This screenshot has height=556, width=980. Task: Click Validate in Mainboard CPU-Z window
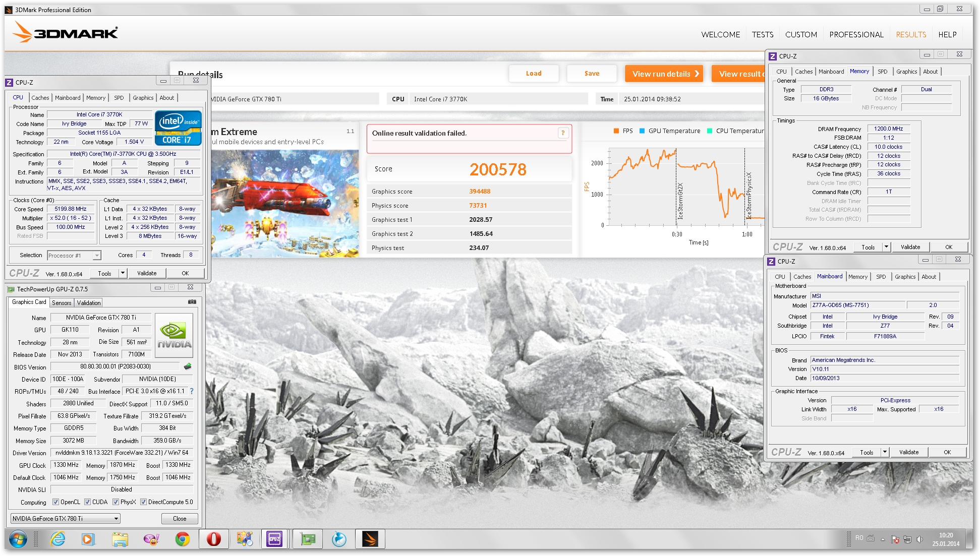click(x=909, y=452)
